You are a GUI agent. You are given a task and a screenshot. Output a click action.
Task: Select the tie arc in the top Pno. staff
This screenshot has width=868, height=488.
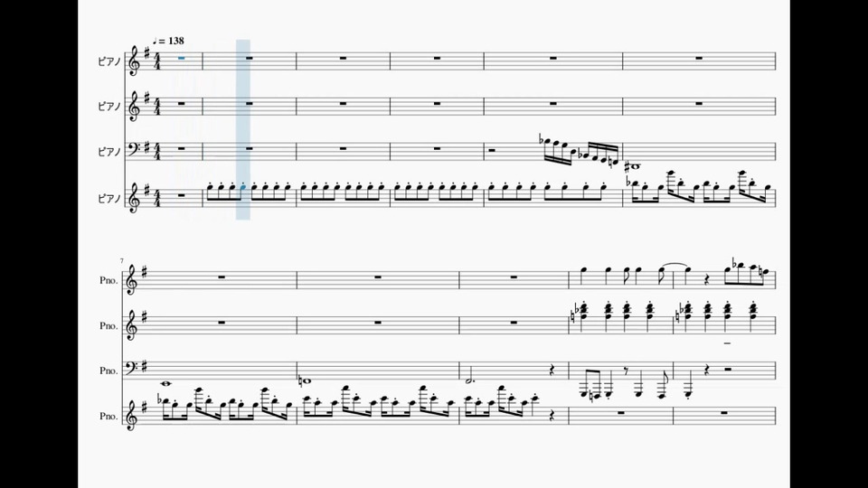[674, 266]
